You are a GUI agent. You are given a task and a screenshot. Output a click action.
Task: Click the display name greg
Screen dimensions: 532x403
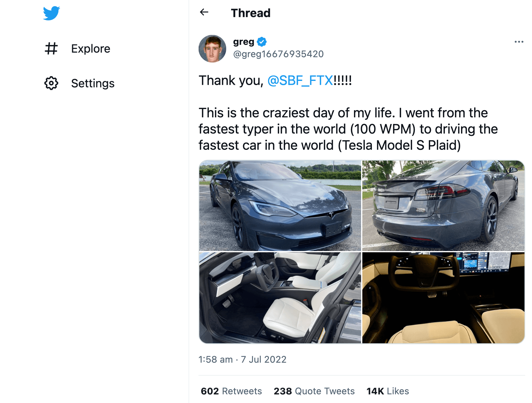244,42
